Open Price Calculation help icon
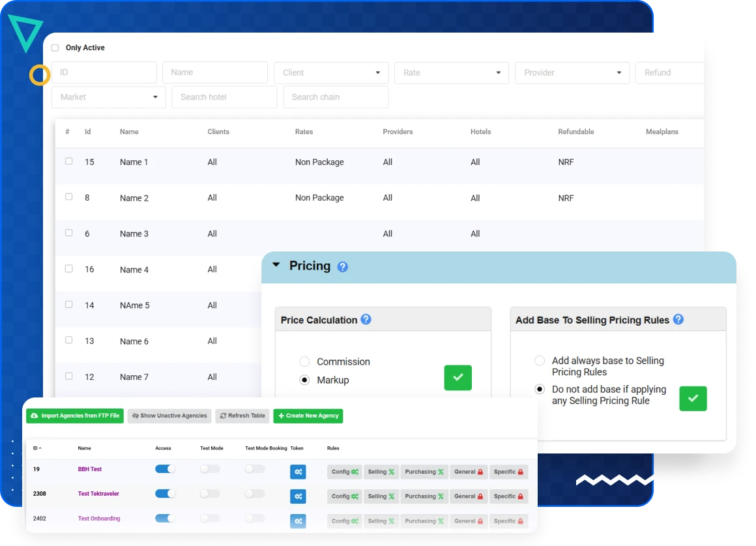Viewport: 756px width, 546px height. tap(366, 319)
